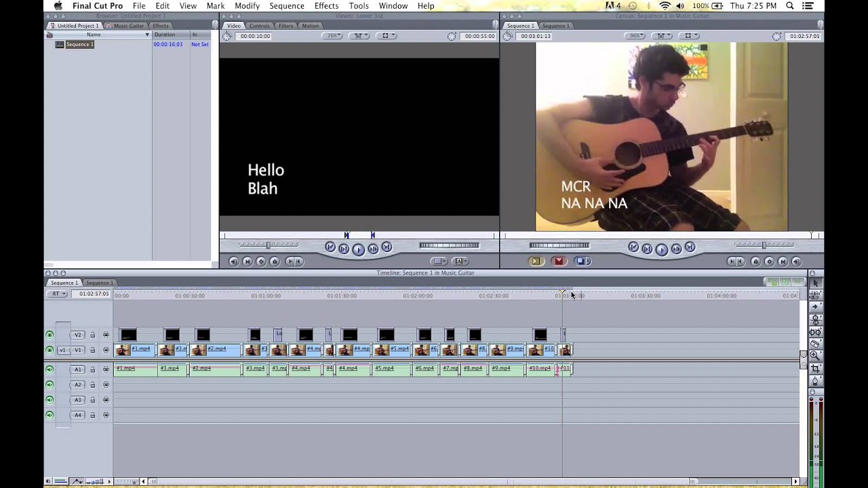Image resolution: width=868 pixels, height=488 pixels.
Task: Mute the A4 audio track
Action: [50, 415]
